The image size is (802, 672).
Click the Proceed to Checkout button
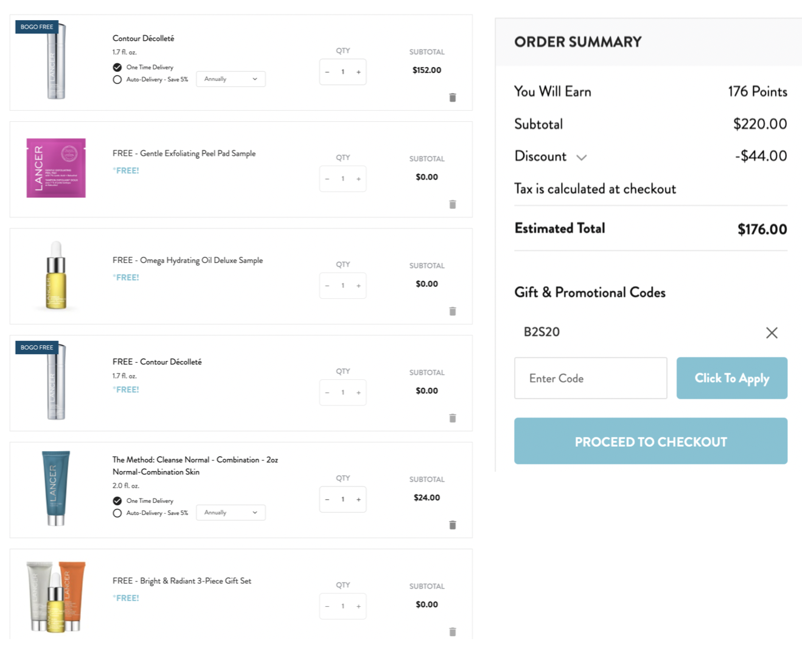tap(650, 441)
